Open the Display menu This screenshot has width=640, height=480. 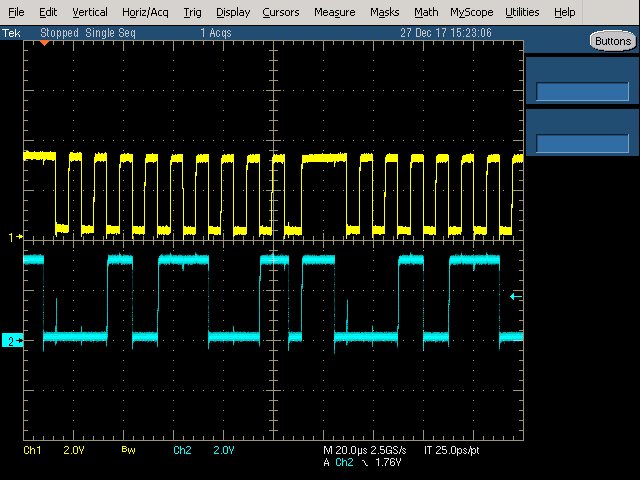pos(233,12)
